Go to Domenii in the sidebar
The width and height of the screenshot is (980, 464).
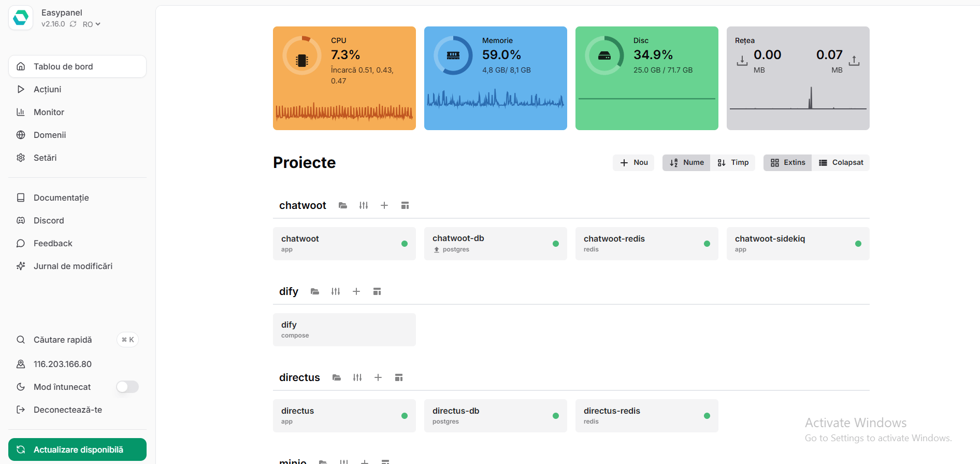pos(50,135)
